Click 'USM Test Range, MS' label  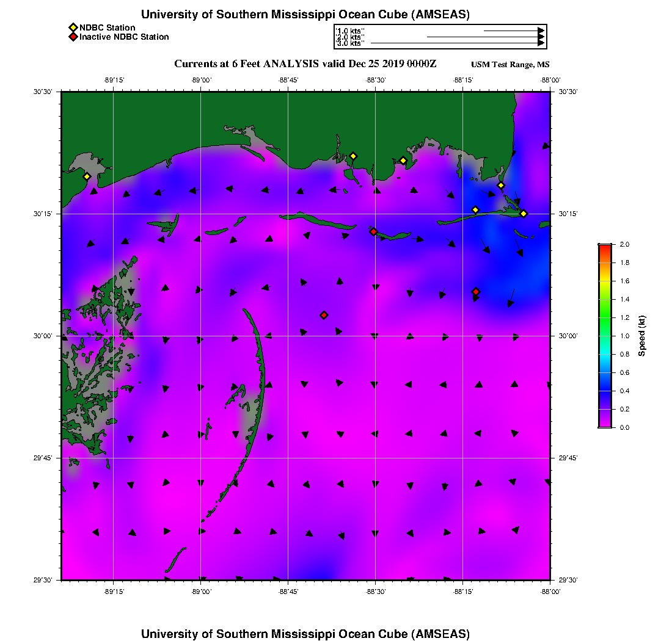tap(510, 65)
